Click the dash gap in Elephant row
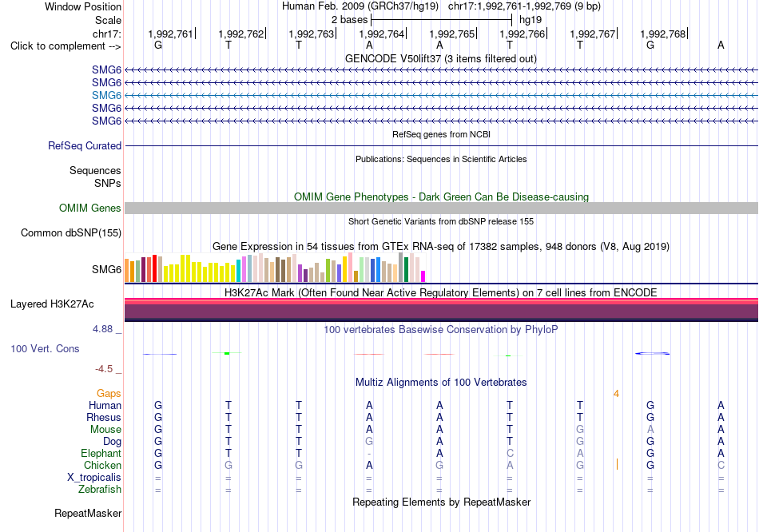759x532 pixels. tap(369, 454)
